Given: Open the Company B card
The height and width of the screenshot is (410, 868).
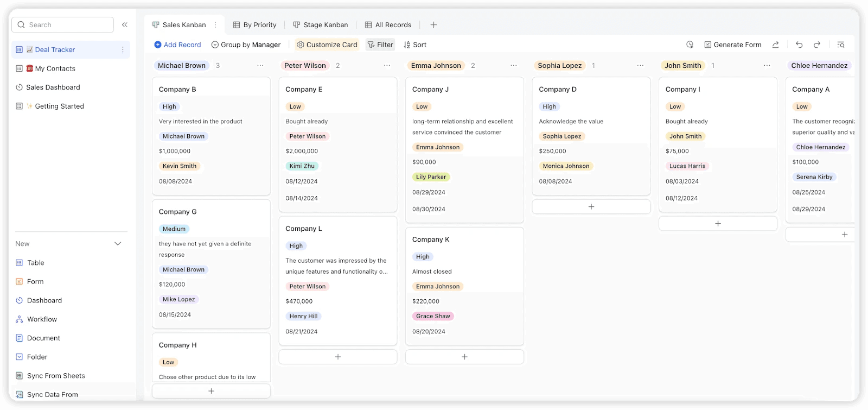Looking at the screenshot, I should pyautogui.click(x=211, y=136).
